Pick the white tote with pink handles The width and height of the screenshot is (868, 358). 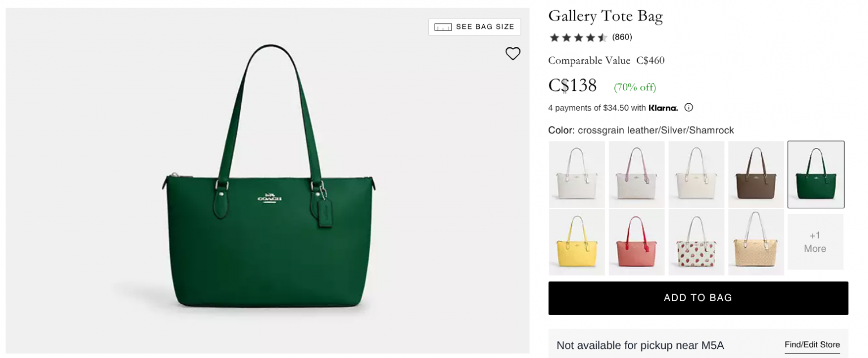(636, 174)
